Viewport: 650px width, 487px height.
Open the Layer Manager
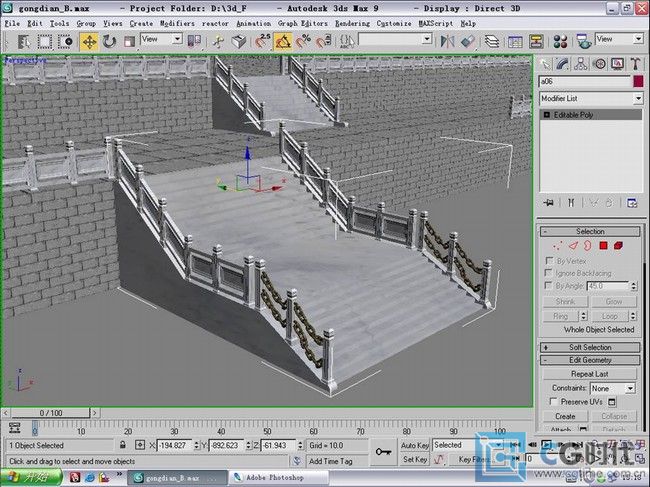tap(492, 41)
